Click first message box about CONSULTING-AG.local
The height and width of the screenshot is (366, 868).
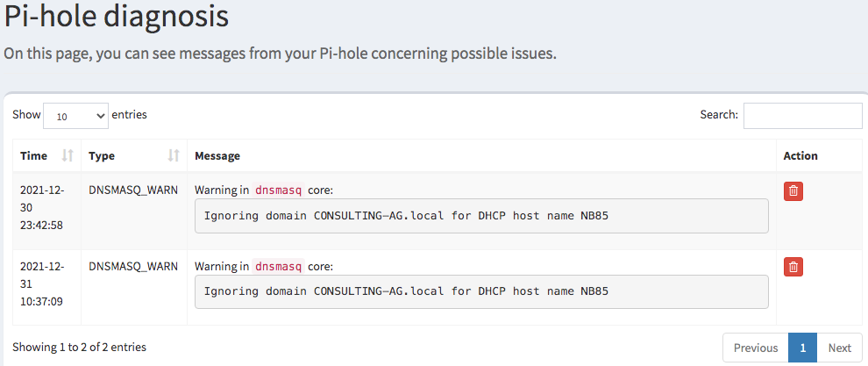pyautogui.click(x=481, y=216)
